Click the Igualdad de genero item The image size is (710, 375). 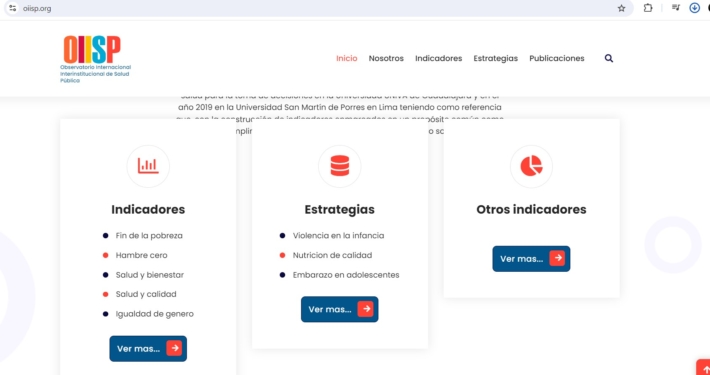pos(154,314)
